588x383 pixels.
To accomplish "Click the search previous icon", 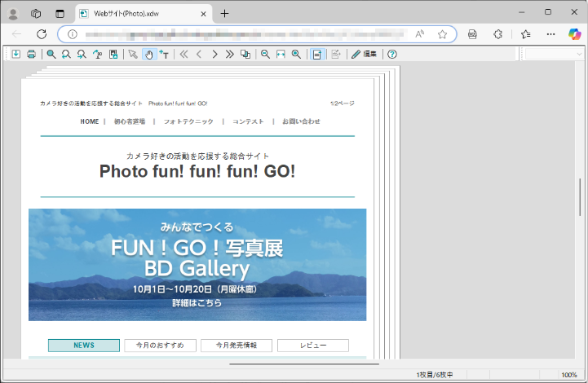I will tap(66, 55).
